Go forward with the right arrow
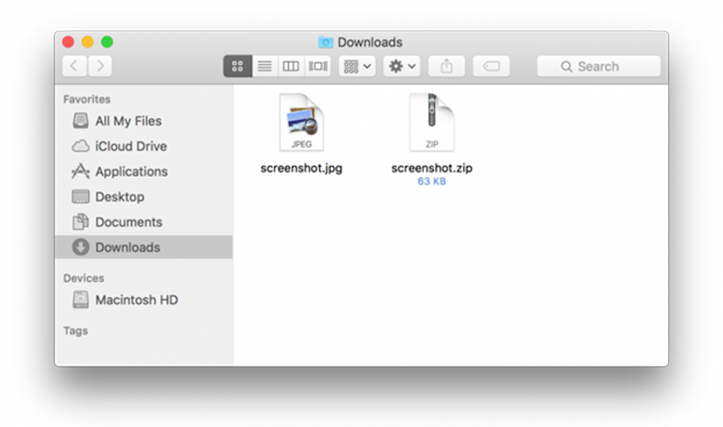The image size is (723, 427). pyautogui.click(x=100, y=66)
